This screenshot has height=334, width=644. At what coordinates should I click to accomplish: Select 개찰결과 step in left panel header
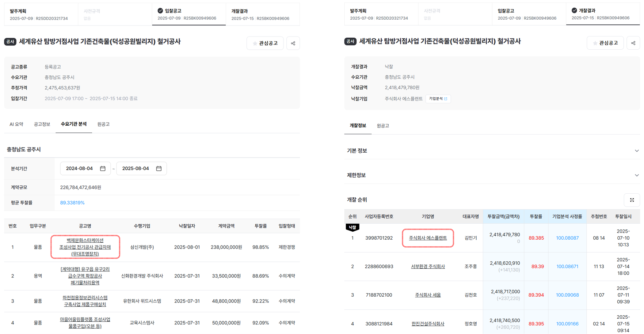pyautogui.click(x=260, y=14)
